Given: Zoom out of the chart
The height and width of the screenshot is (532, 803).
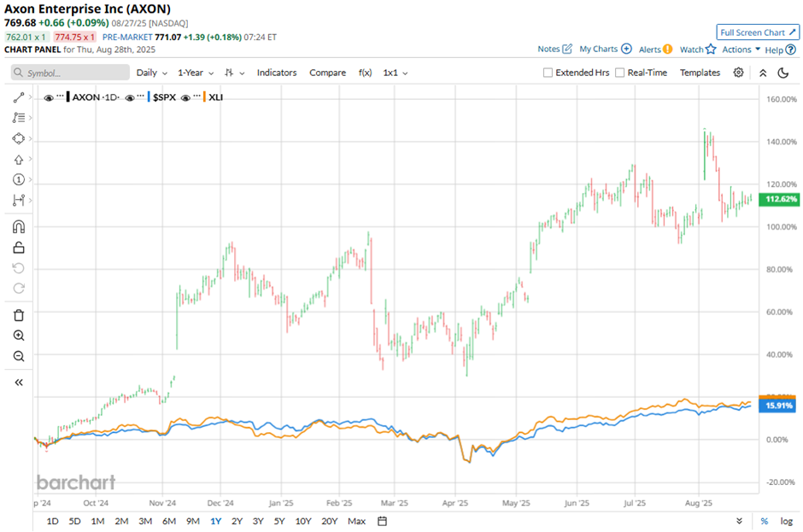Looking at the screenshot, I should tap(19, 356).
